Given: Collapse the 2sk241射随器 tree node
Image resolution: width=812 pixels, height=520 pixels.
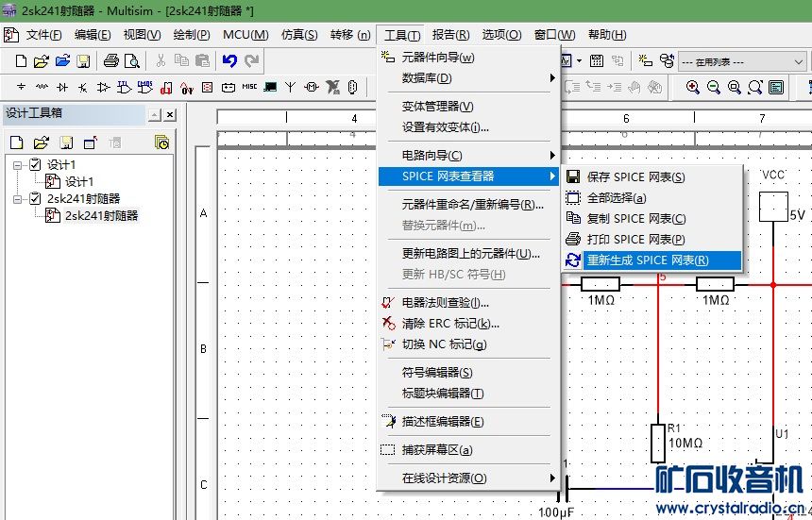Looking at the screenshot, I should [x=19, y=199].
